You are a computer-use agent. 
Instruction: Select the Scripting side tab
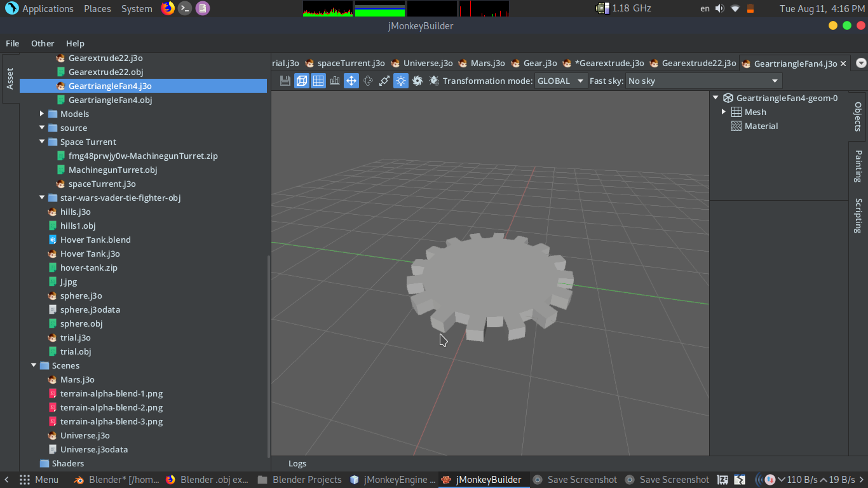[x=858, y=215]
